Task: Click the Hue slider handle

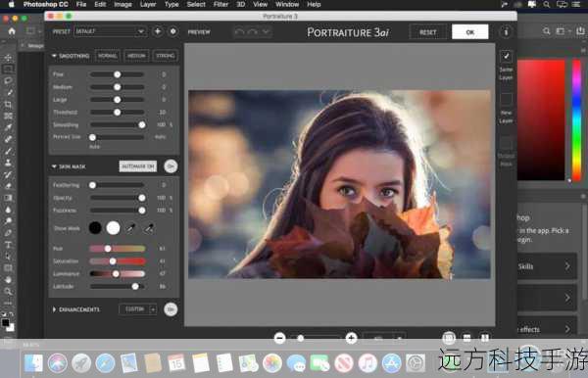Action: click(108, 249)
